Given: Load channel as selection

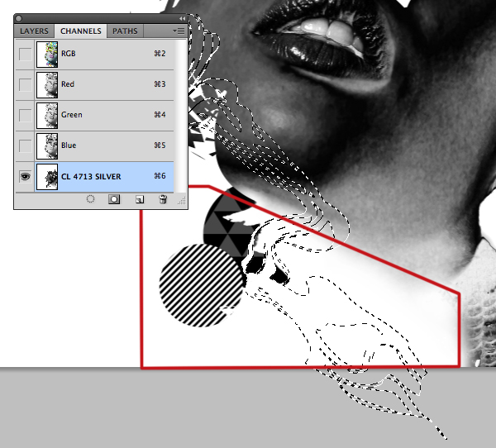Looking at the screenshot, I should click(90, 199).
